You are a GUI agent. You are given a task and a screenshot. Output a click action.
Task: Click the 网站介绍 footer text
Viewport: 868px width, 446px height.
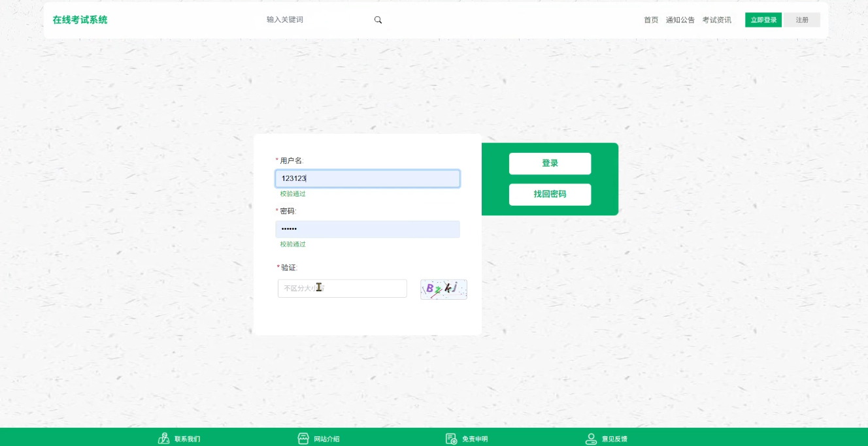[x=327, y=439]
